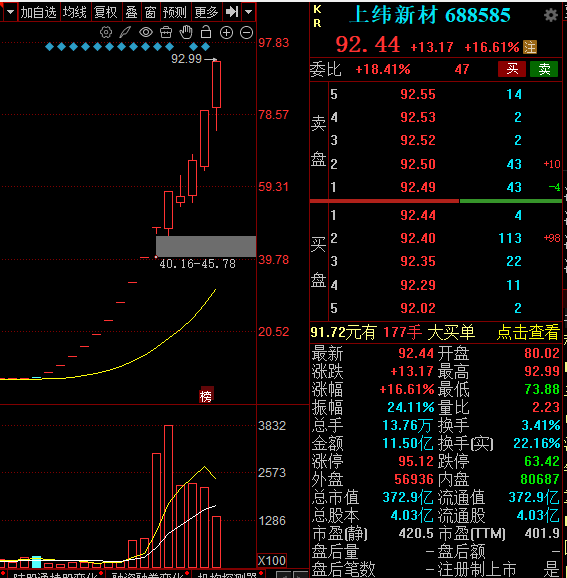Toggle the eye visibility icon on chart

(x=146, y=32)
